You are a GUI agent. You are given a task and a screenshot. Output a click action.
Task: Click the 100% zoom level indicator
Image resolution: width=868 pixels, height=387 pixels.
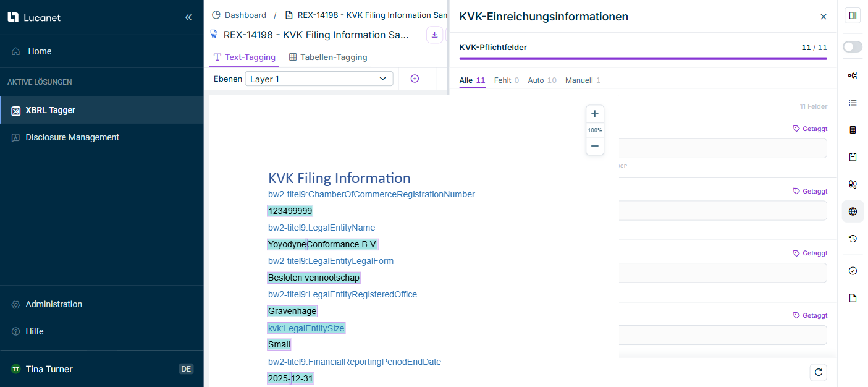[595, 130]
